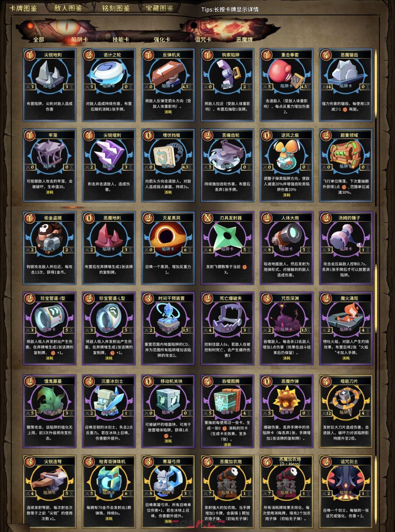Filter by 诅咒卡 curse cards
Screen dimensions: 395x532
tap(203, 40)
